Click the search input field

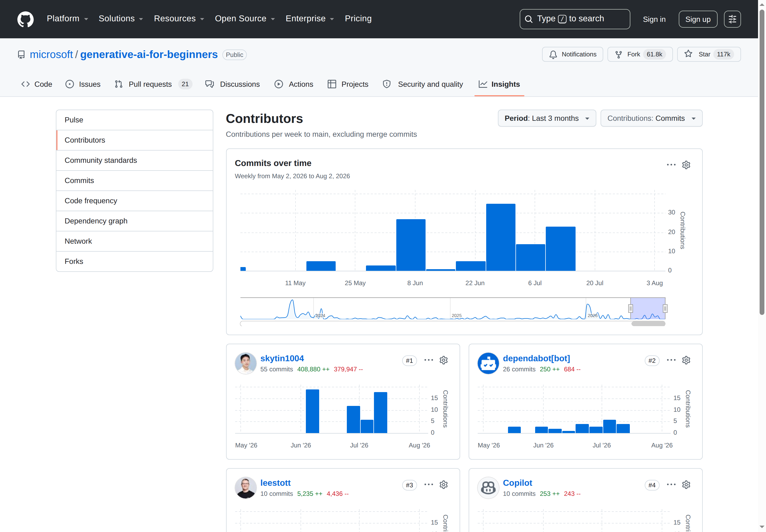[575, 19]
